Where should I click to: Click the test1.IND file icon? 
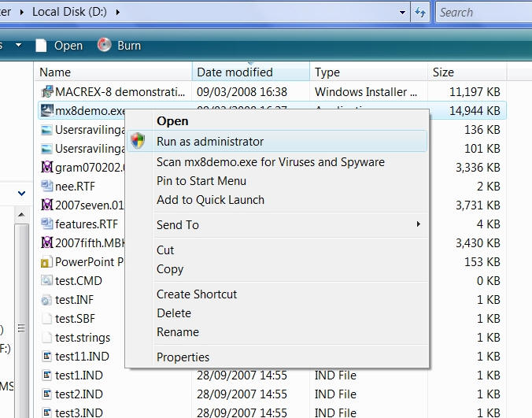click(46, 375)
